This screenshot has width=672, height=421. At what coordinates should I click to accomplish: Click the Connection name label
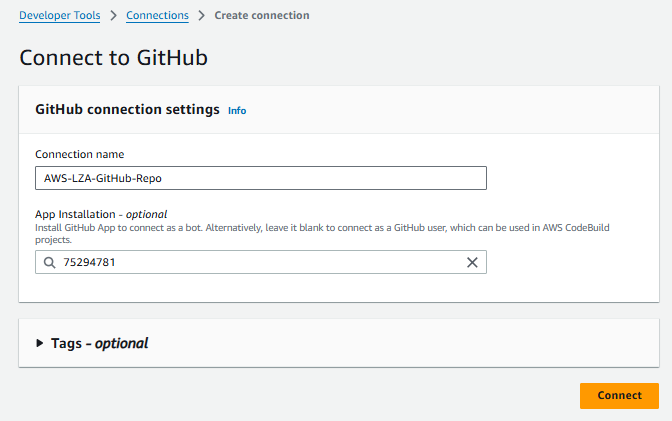coord(80,154)
